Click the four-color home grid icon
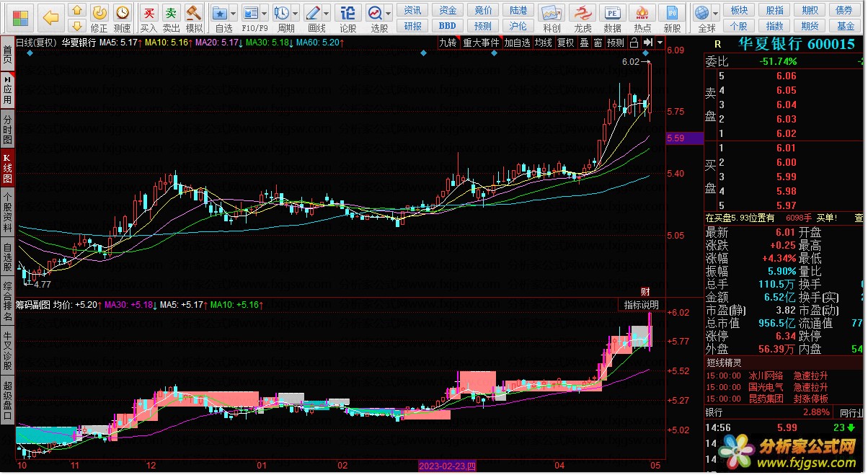 [x=20, y=17]
